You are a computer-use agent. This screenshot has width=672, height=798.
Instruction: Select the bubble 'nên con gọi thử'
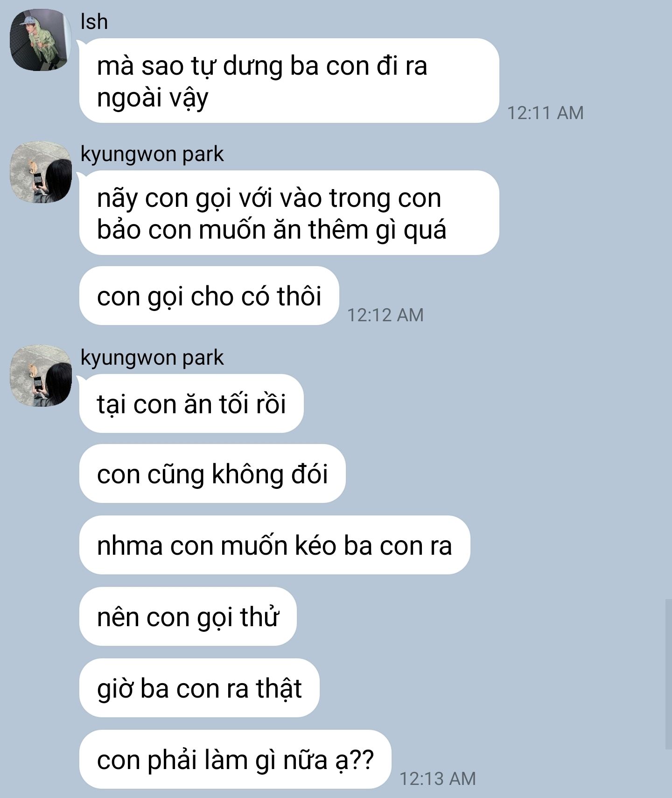click(x=188, y=616)
